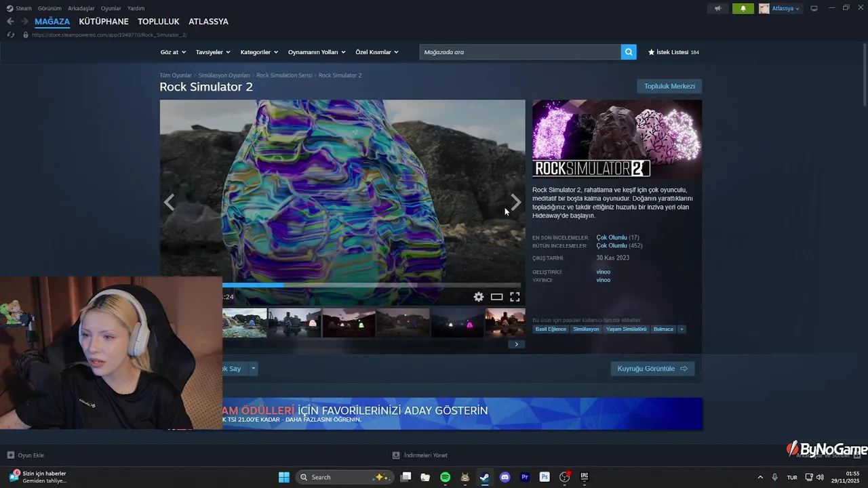Open the dropdown arrow beside Yok Say

[254, 369]
